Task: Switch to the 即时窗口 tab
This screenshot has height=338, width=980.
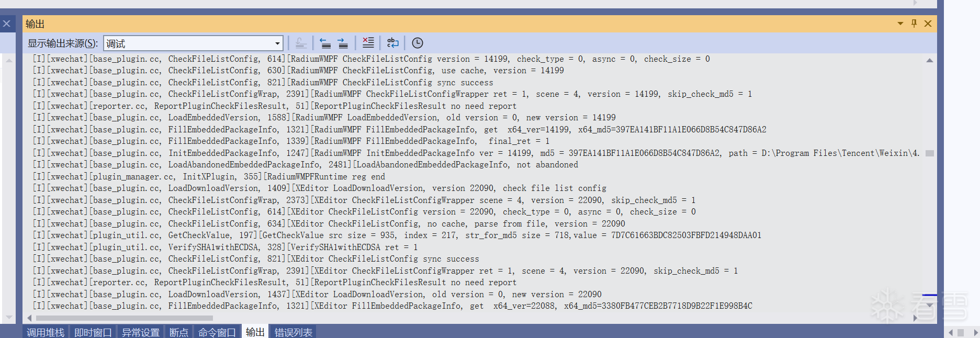Action: [93, 332]
